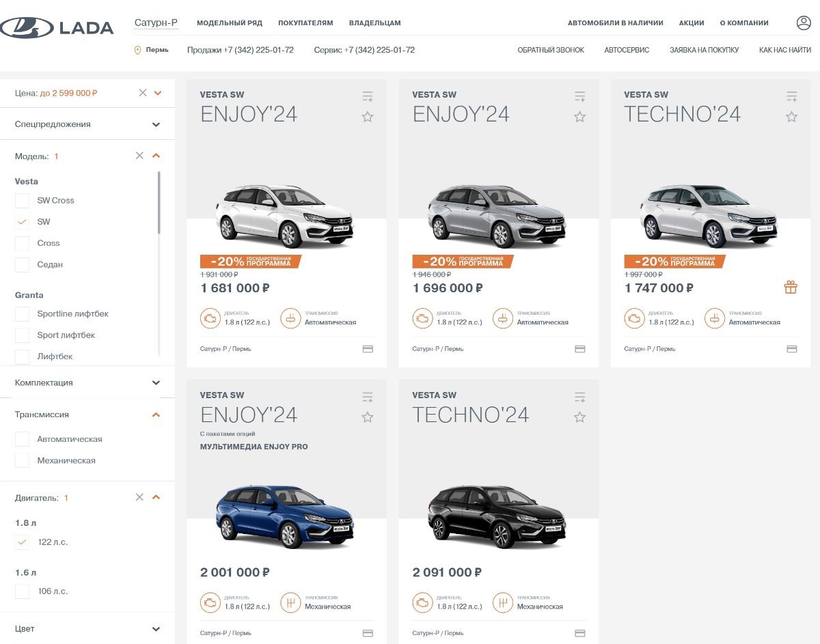Check the Sportline лифтбек checkbox
This screenshot has height=644, width=820.
pos(23,313)
